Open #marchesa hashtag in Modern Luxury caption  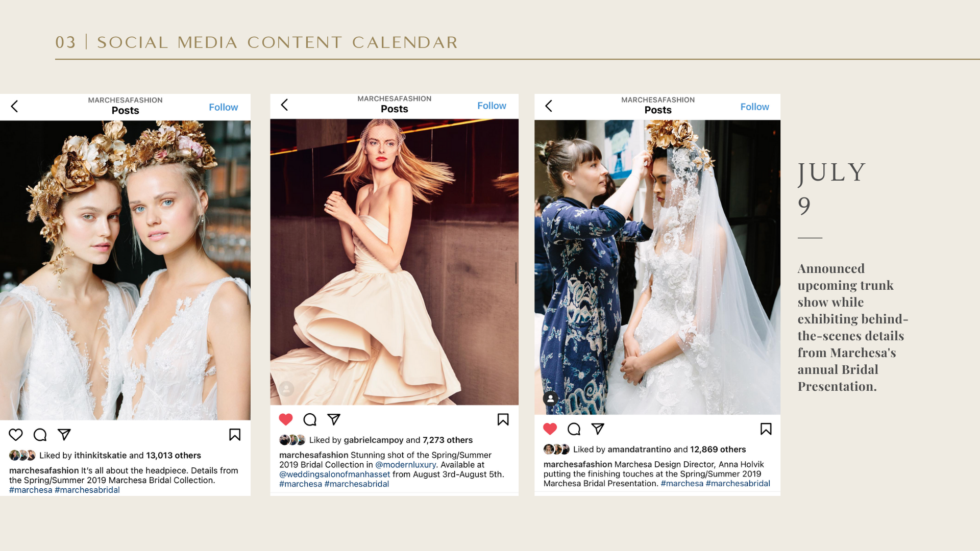pyautogui.click(x=301, y=484)
